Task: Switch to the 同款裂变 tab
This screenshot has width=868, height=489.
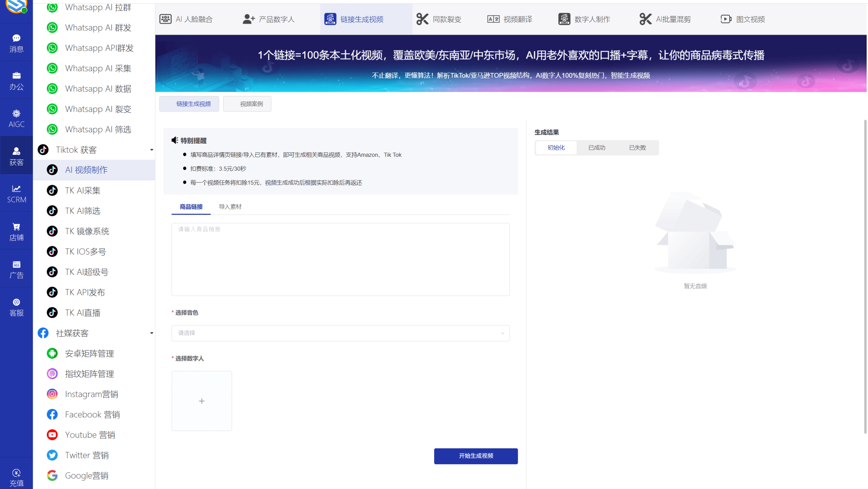Action: click(x=439, y=19)
